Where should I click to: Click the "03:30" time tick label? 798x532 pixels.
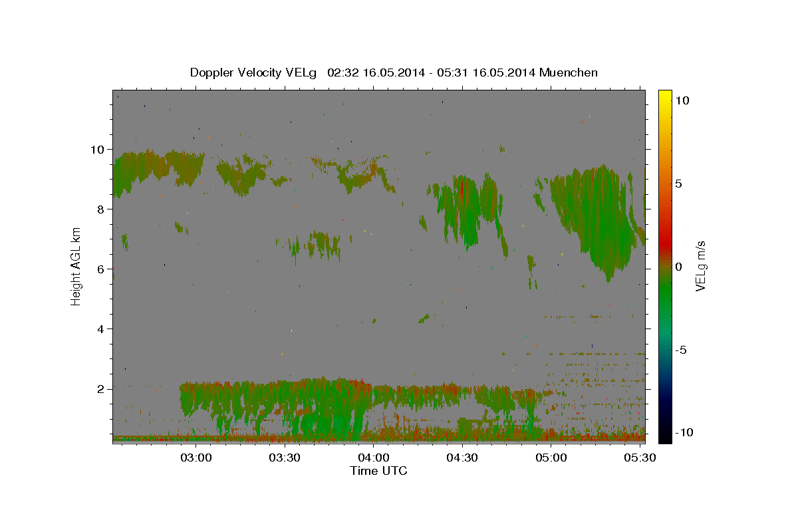(286, 458)
